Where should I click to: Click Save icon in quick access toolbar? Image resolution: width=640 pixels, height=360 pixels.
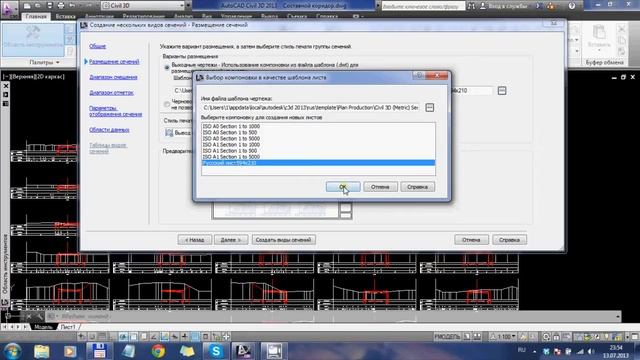[x=49, y=6]
